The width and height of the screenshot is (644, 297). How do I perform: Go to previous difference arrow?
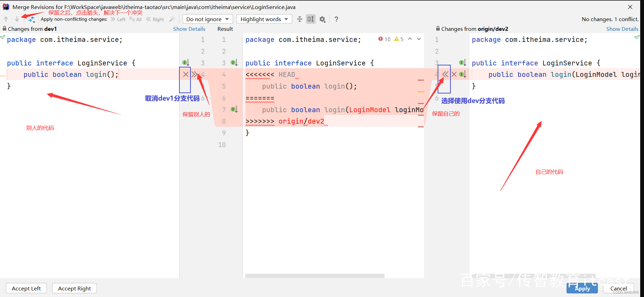coord(6,19)
